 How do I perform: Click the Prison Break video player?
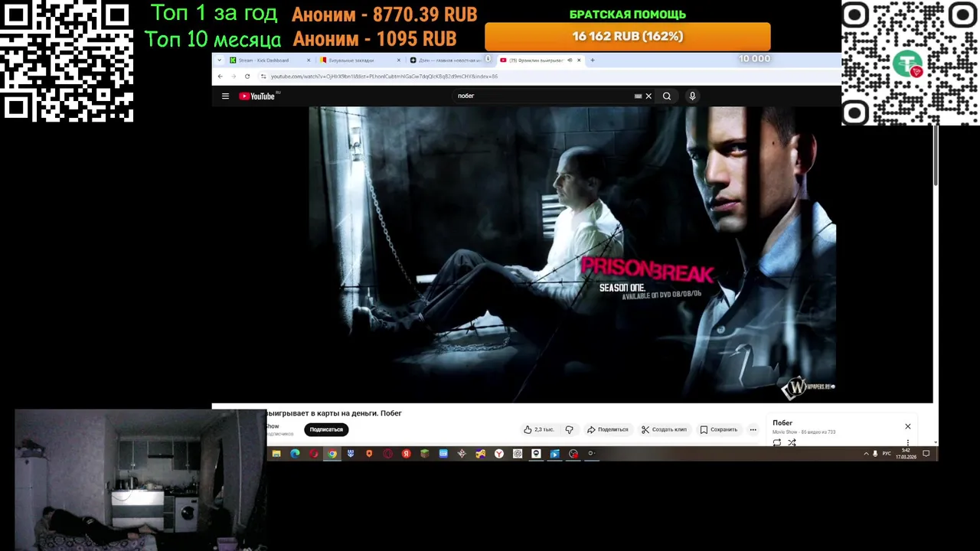point(573,254)
